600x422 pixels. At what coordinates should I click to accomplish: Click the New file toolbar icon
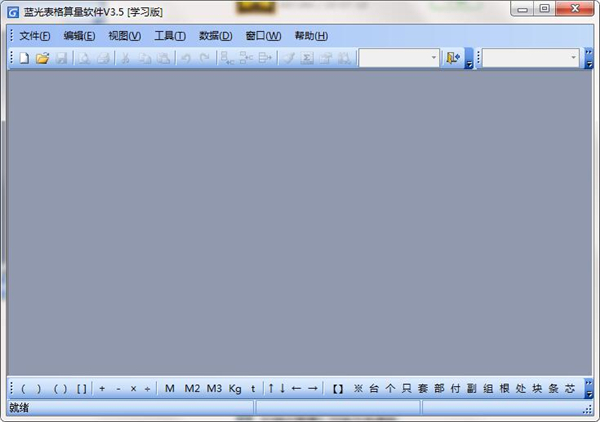24,58
